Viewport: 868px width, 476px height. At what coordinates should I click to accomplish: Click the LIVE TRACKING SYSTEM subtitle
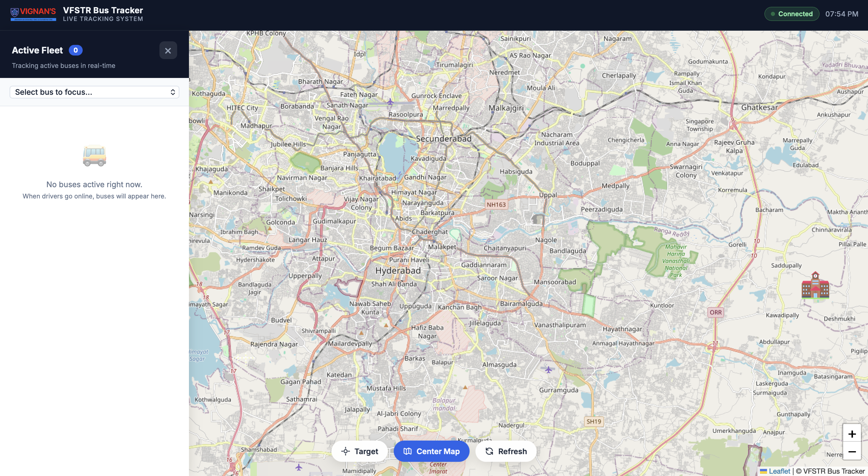pyautogui.click(x=103, y=19)
